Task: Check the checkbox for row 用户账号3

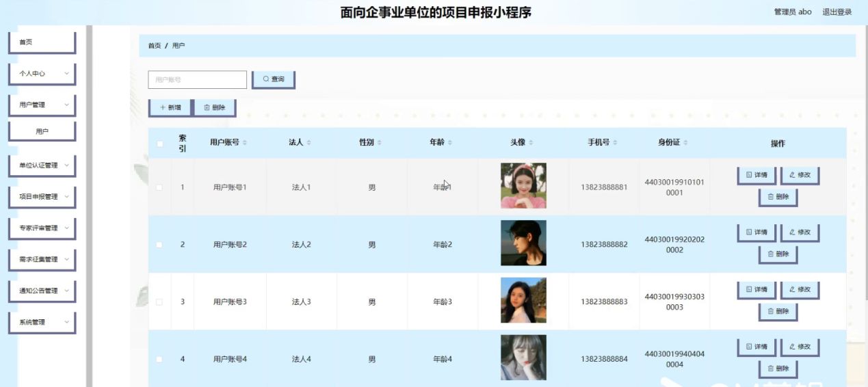Action: 159,302
